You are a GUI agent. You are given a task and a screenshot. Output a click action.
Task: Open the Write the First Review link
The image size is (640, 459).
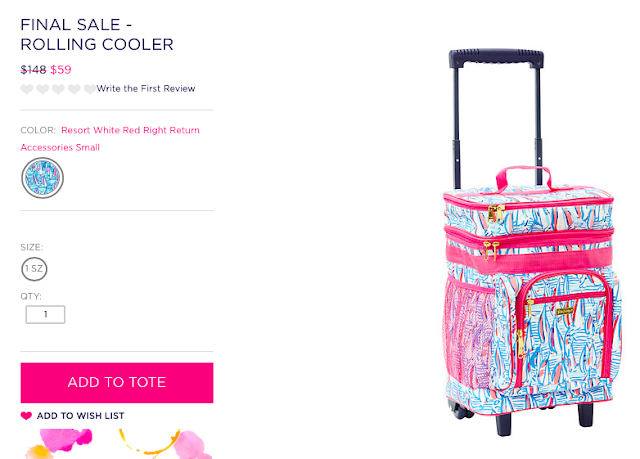coord(146,89)
